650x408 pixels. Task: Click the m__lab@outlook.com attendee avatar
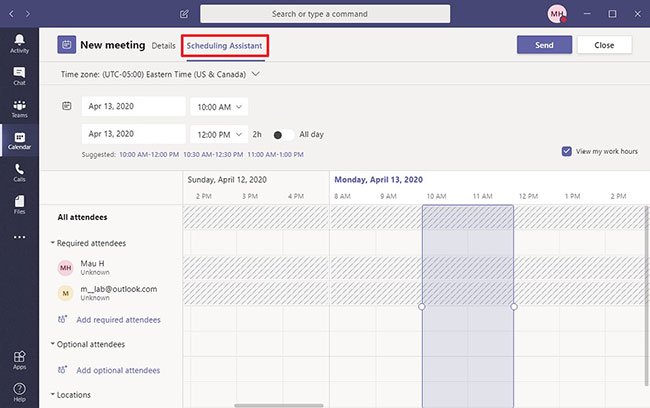(x=65, y=293)
